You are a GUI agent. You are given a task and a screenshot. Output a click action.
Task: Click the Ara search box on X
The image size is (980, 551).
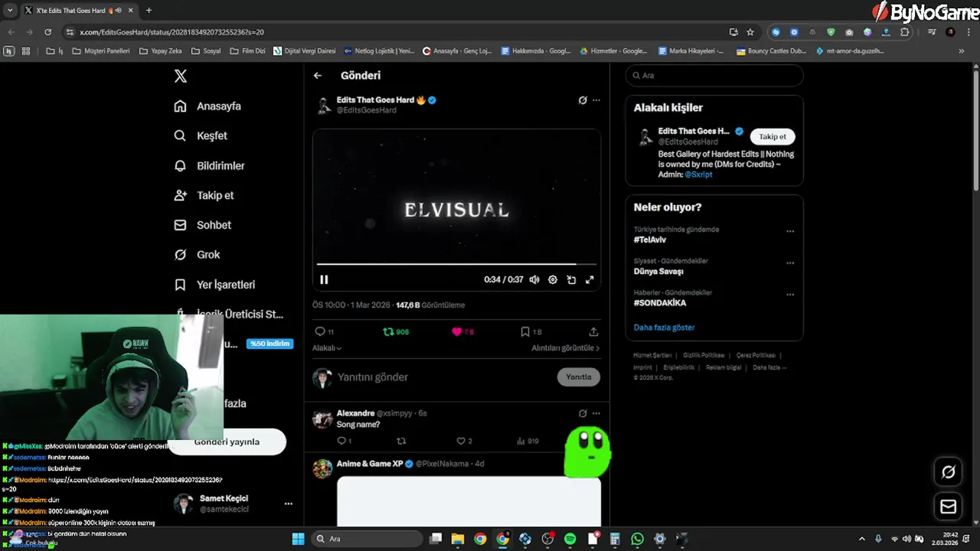[714, 76]
